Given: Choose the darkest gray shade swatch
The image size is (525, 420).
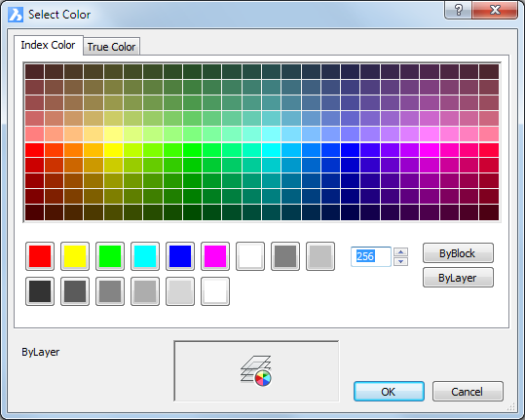Looking at the screenshot, I should point(40,291).
